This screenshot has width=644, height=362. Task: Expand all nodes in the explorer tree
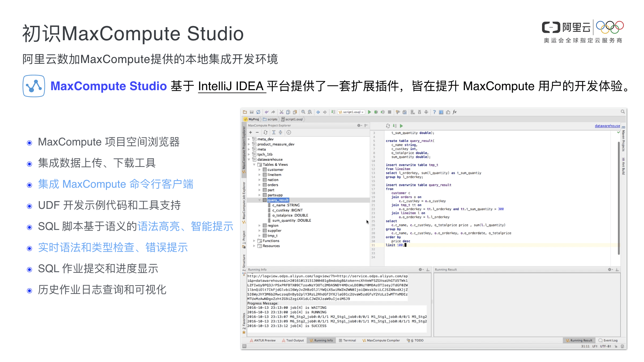tap(274, 132)
